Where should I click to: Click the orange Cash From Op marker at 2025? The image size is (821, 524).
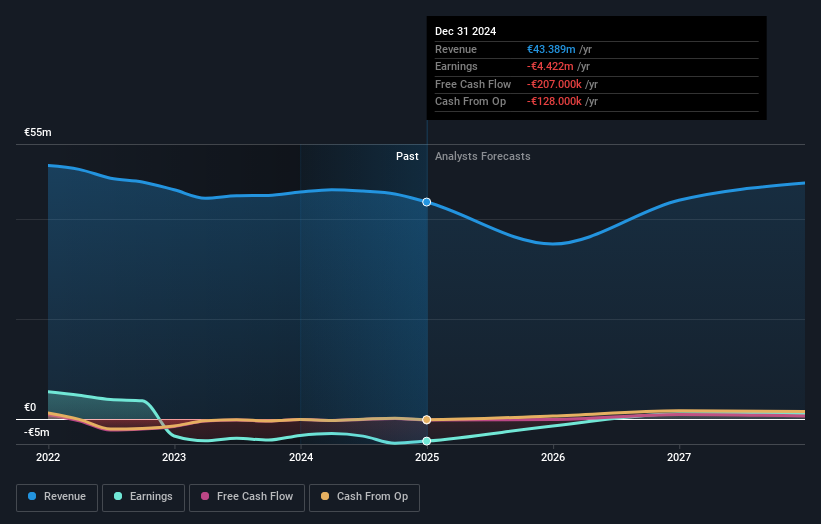pos(427,419)
